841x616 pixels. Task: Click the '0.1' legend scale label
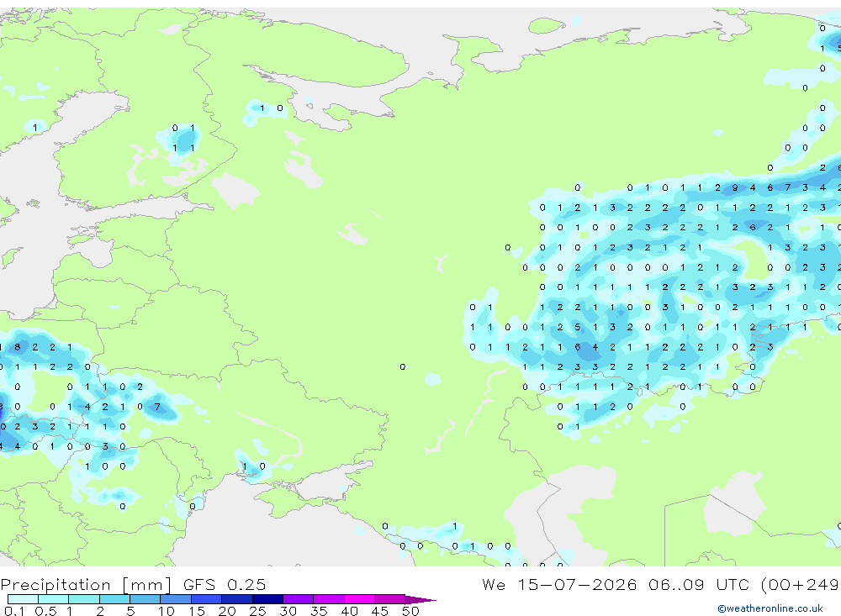[14, 611]
